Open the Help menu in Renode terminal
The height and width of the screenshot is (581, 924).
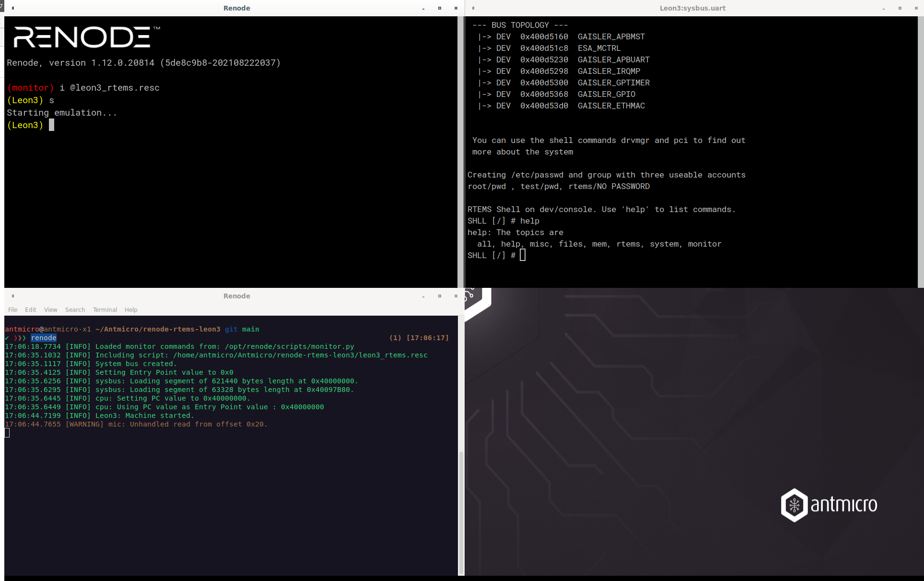tap(131, 309)
